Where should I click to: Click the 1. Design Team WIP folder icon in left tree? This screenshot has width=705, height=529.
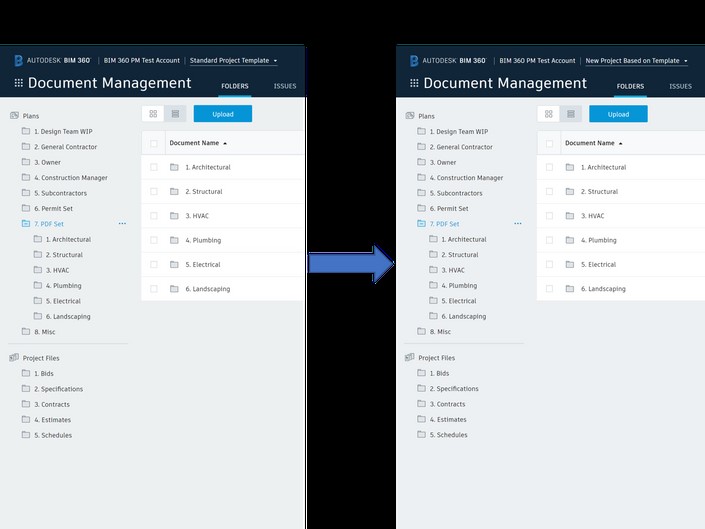(x=26, y=131)
